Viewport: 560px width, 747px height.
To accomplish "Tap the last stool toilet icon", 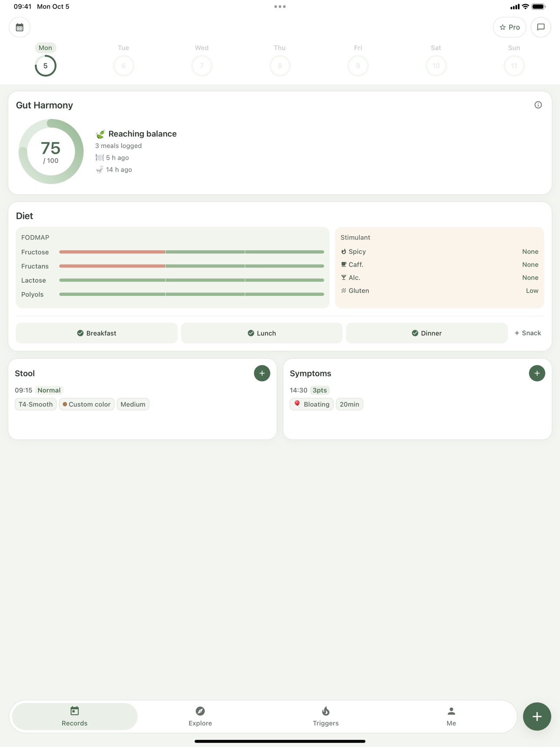I will pos(99,169).
